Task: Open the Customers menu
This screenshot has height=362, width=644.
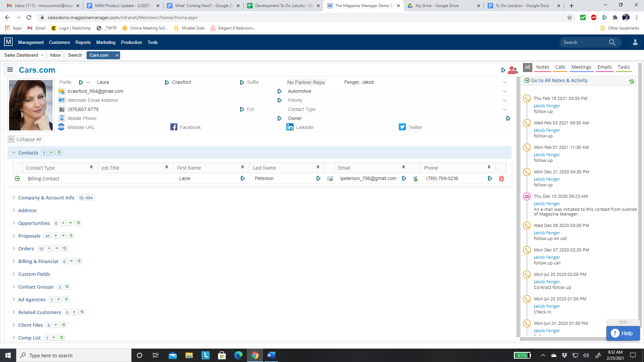Action: coord(59,42)
